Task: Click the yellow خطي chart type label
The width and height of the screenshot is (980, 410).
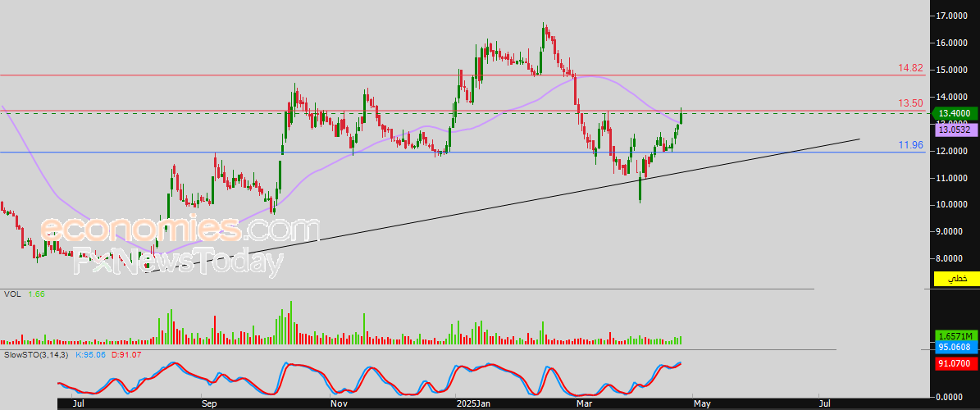Action: point(955,279)
